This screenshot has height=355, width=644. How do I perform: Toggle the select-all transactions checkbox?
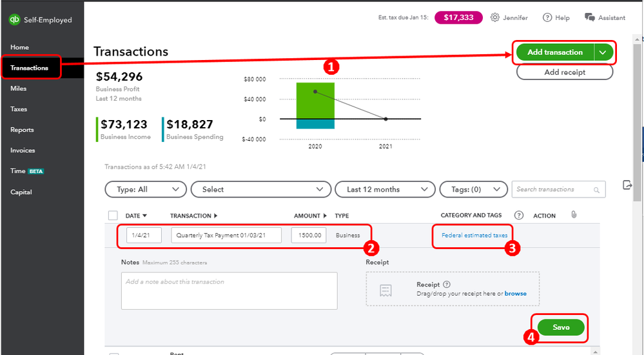[113, 216]
